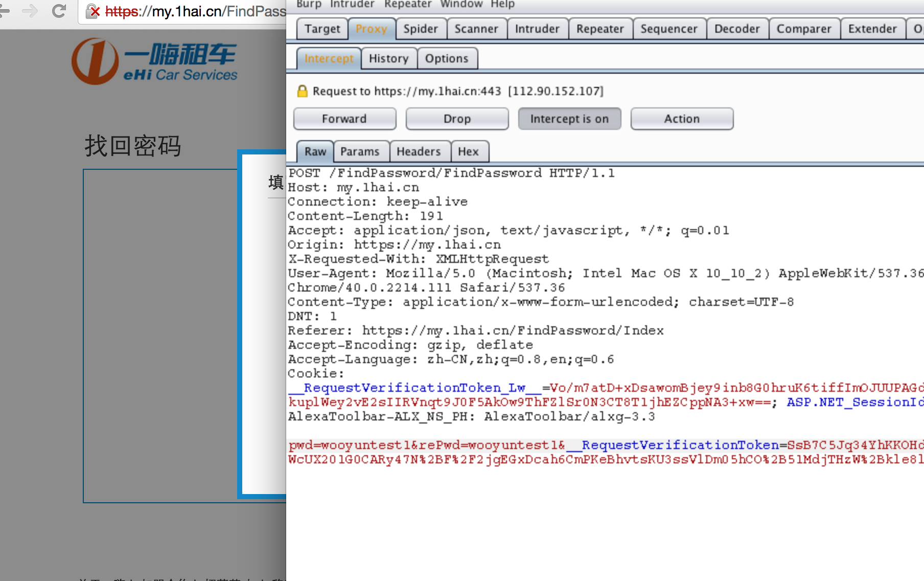Screen dimensions: 924x581
Task: Click the 找回密码 page heading
Action: 133,146
